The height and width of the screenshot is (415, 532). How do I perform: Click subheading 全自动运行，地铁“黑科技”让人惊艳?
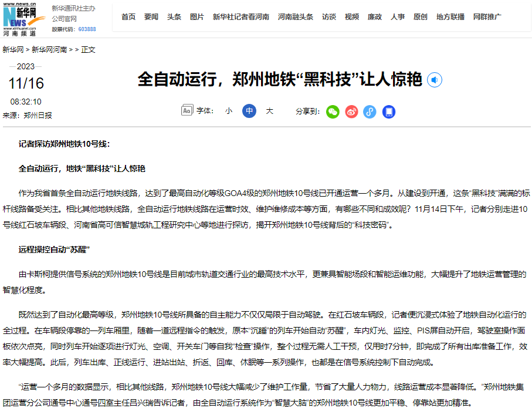[82, 168]
